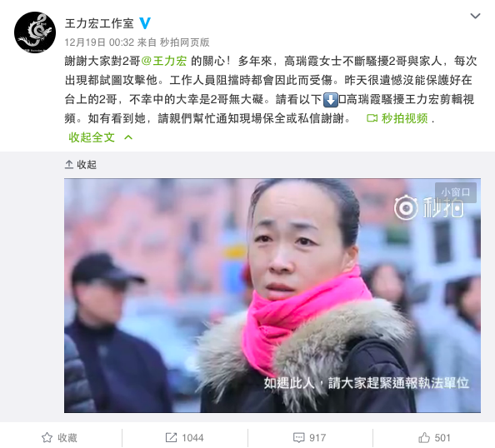This screenshot has height=448, width=495.
Task: Toggle the 收藏 star favorite
Action: point(60,437)
